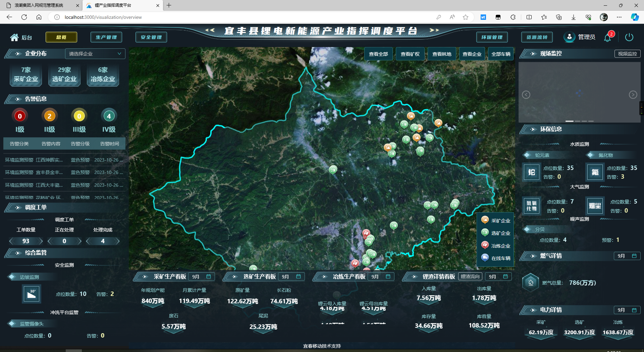Click the yellow III级 alarm badge
This screenshot has height=352, width=644.
[79, 116]
